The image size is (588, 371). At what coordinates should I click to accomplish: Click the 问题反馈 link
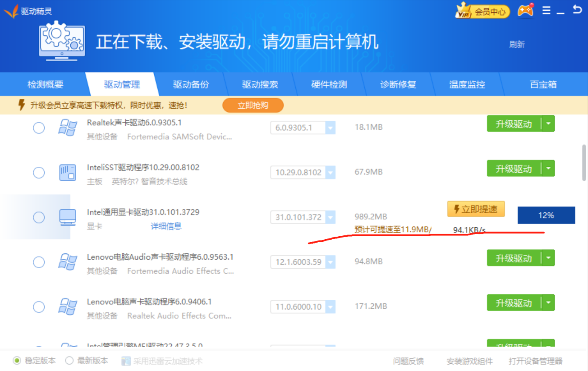pyautogui.click(x=408, y=361)
